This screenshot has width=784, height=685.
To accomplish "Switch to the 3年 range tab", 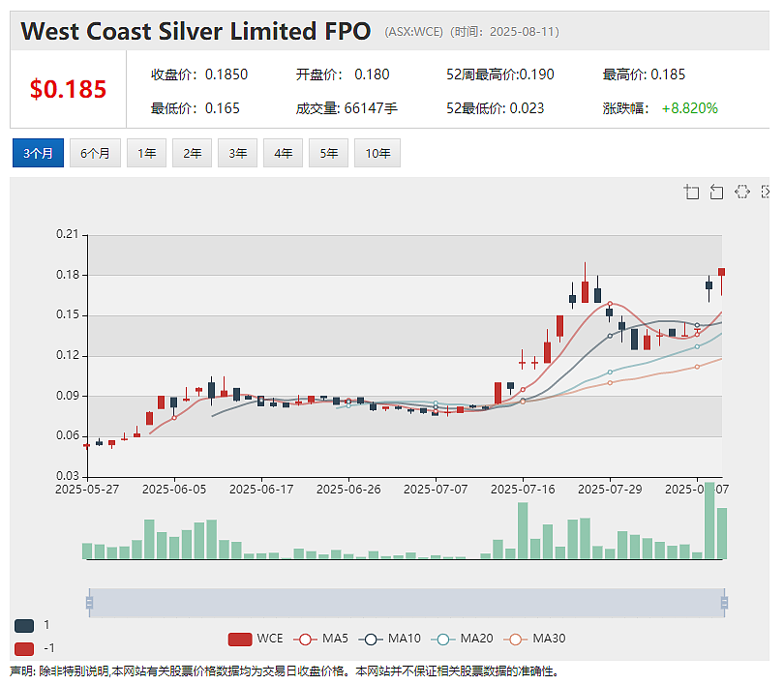I will tap(237, 153).
